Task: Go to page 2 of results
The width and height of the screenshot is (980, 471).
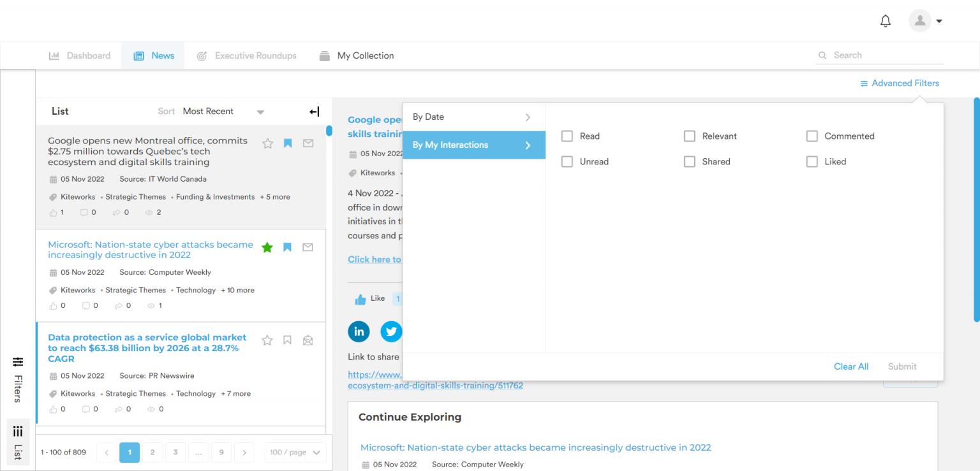Action: tap(152, 453)
